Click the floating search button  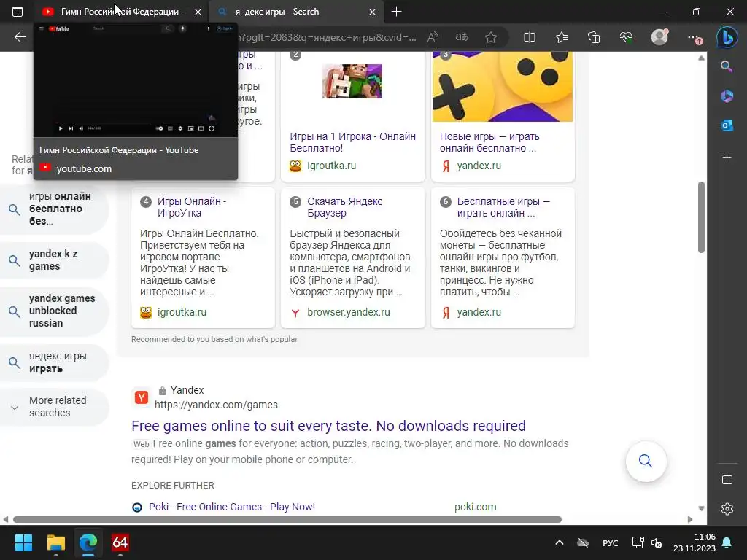click(x=646, y=461)
